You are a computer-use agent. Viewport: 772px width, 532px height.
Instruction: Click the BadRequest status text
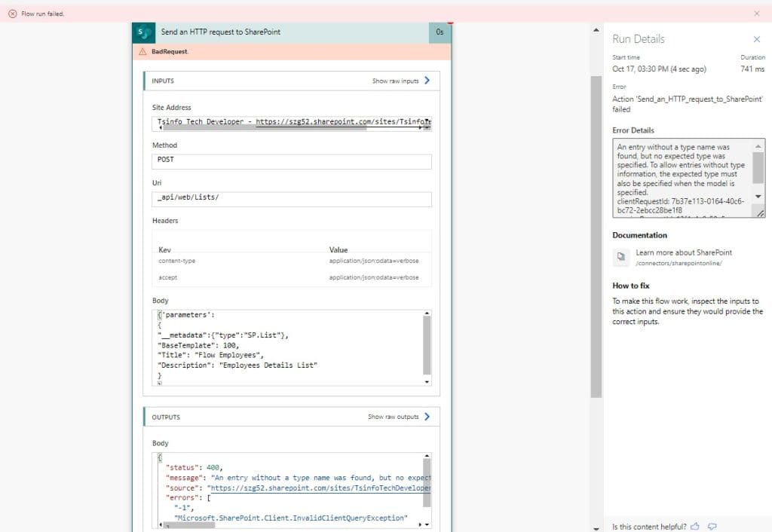(x=170, y=52)
